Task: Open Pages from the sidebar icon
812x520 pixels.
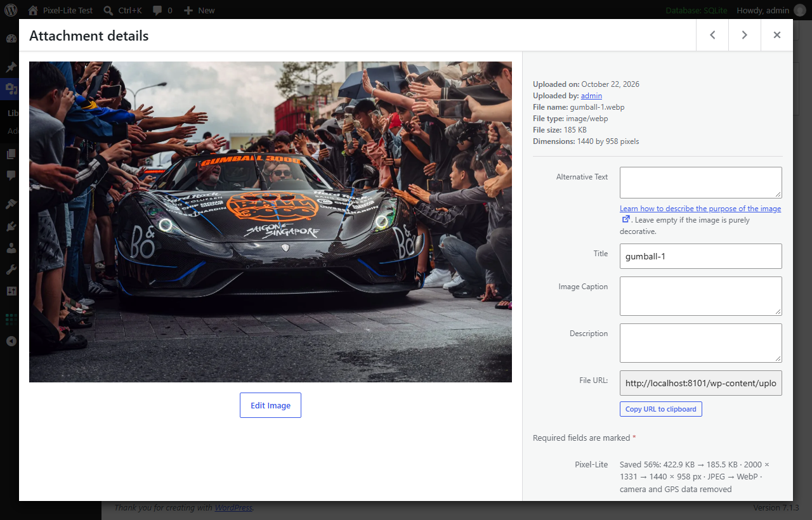Action: tap(11, 154)
